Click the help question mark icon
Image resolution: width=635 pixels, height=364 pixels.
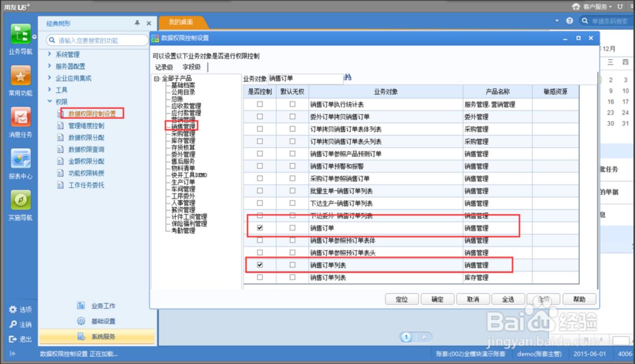pyautogui.click(x=569, y=21)
